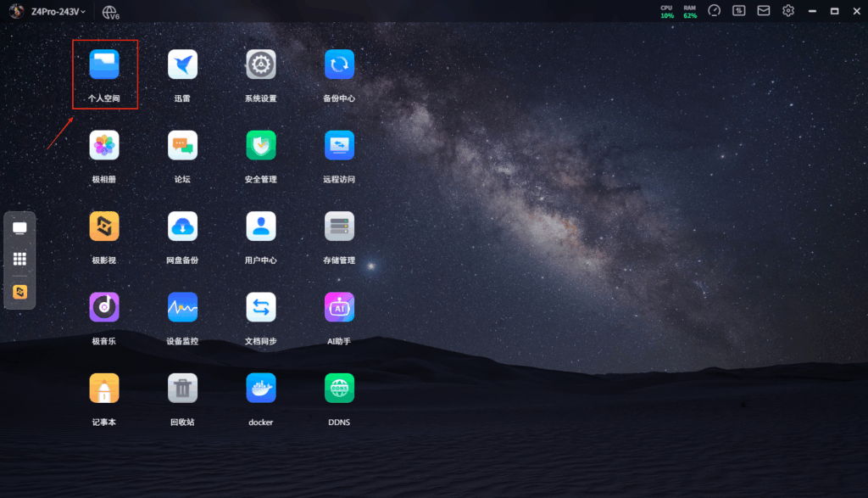Open 系统设置 system settings
The width and height of the screenshot is (868, 498).
point(261,64)
